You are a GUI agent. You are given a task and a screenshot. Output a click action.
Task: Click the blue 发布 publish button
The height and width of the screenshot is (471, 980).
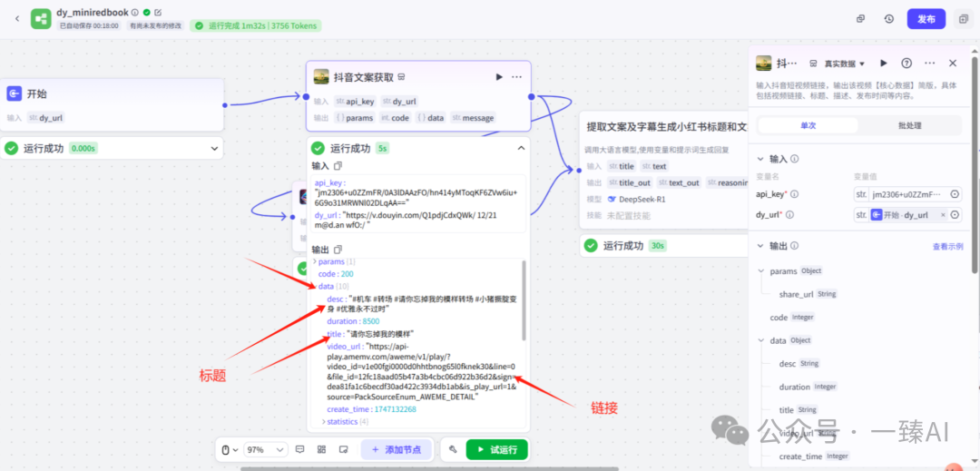coord(926,19)
